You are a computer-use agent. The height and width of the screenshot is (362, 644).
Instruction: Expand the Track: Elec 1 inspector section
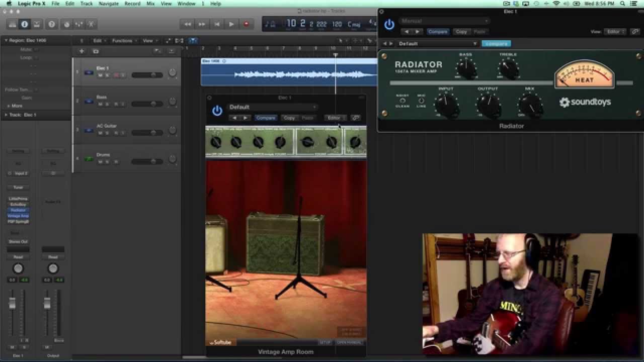coord(6,115)
